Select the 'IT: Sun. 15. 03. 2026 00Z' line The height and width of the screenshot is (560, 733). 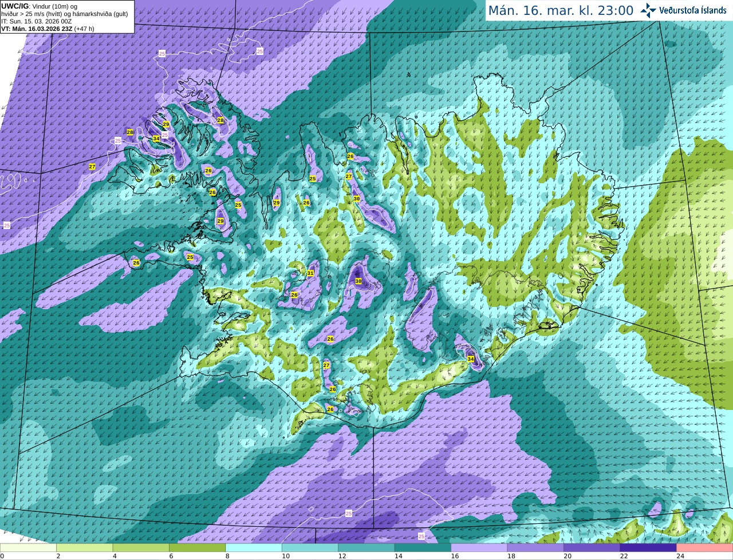pos(36,21)
